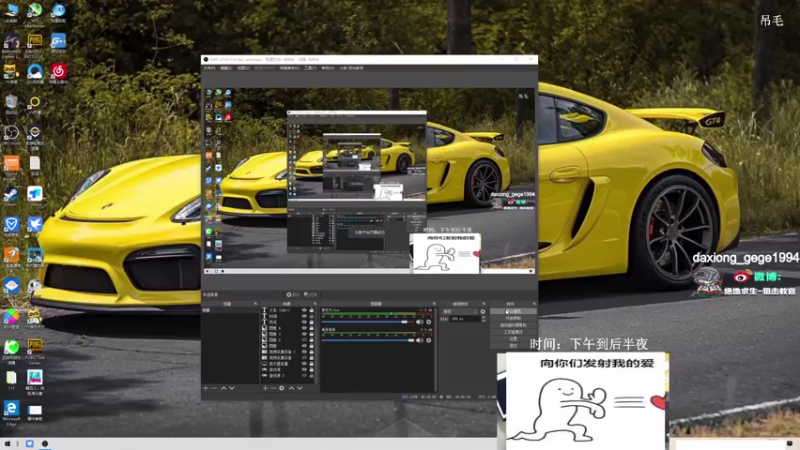Click the transition duration input field
Image resolution: width=800 pixels, height=450 pixels.
[x=465, y=319]
